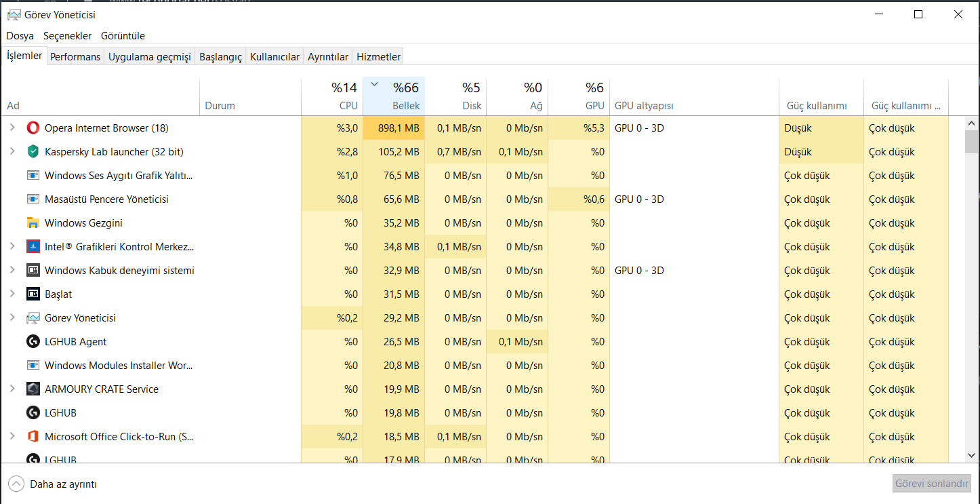Collapse the view with Daha az ayrıntı
Viewport: 980px width, 504px height.
[53, 484]
